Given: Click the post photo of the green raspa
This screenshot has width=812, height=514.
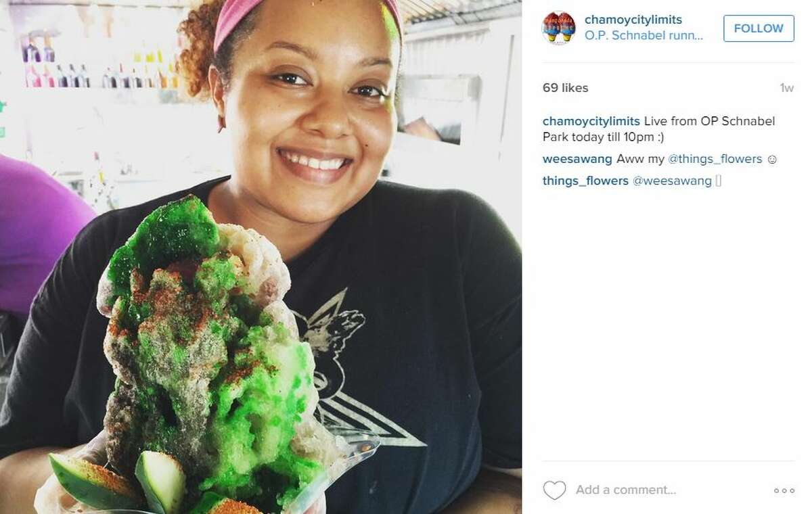Looking at the screenshot, I should (261, 257).
